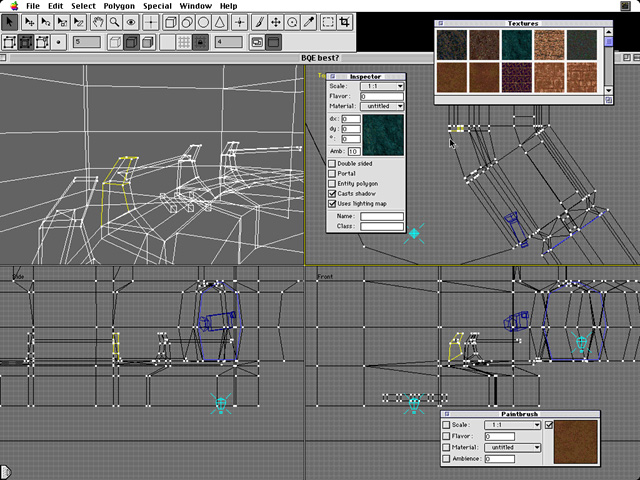Select the arrow selection tool

pyautogui.click(x=9, y=22)
